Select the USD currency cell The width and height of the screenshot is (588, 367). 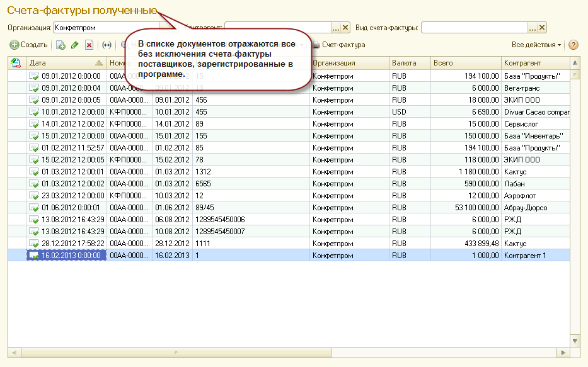coord(410,112)
